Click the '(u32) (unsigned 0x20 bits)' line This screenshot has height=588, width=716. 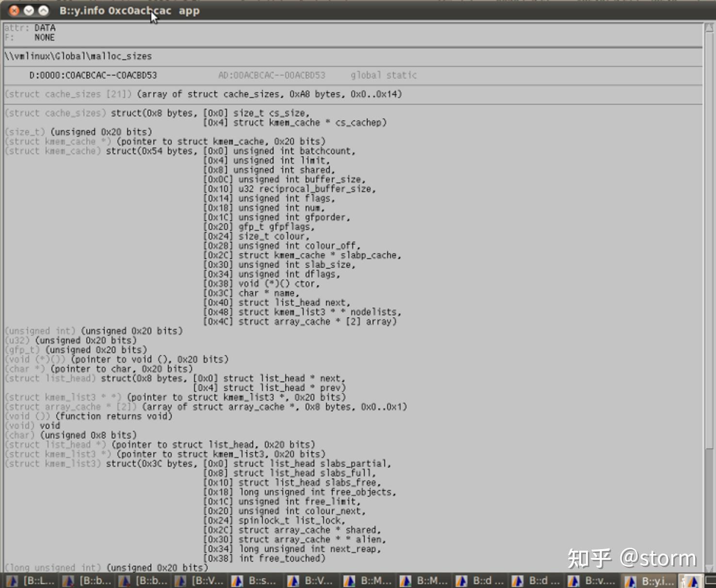coord(71,341)
